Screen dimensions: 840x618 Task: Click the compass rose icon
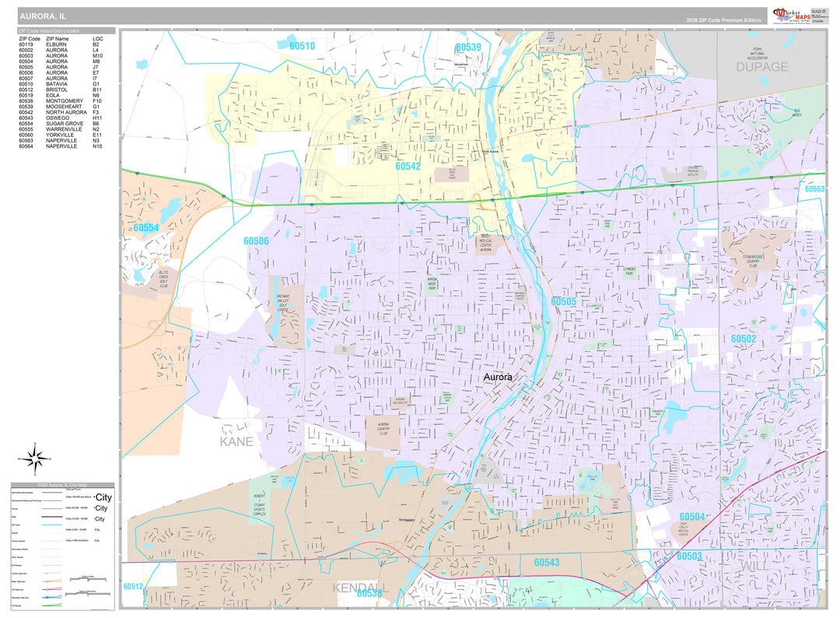[33, 458]
